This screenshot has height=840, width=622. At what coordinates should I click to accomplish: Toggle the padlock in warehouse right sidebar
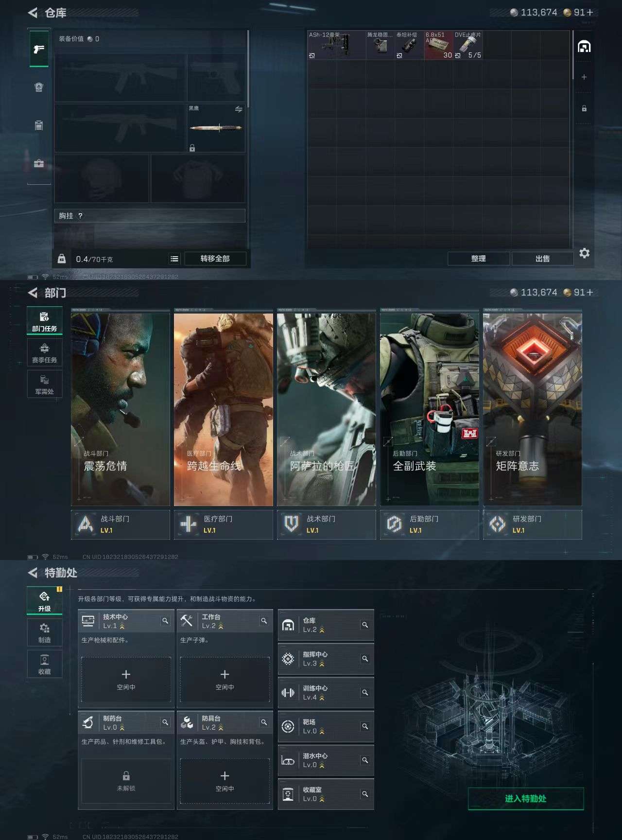click(x=584, y=108)
